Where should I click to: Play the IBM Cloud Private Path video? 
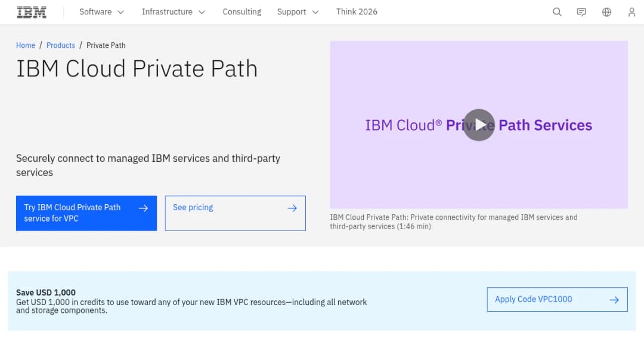[479, 125]
